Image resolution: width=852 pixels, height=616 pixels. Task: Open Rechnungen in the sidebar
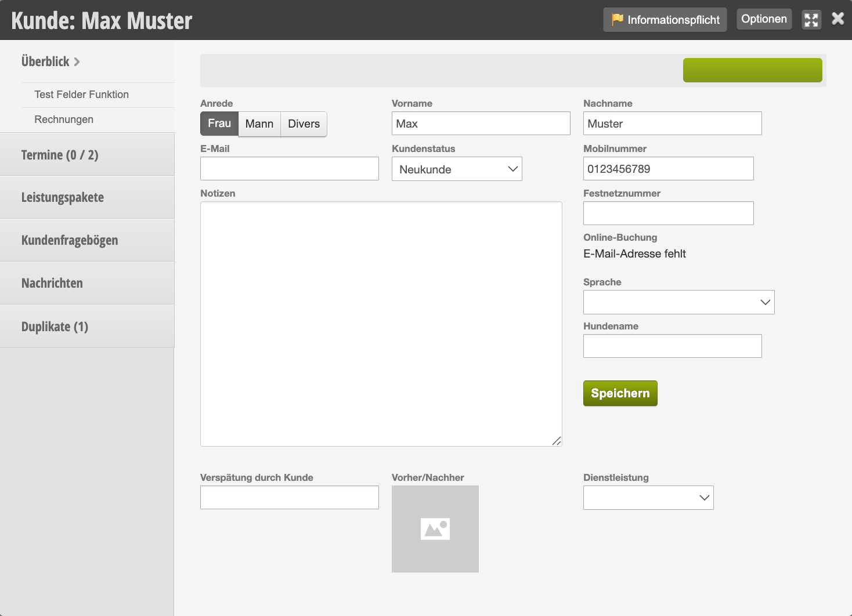64,119
